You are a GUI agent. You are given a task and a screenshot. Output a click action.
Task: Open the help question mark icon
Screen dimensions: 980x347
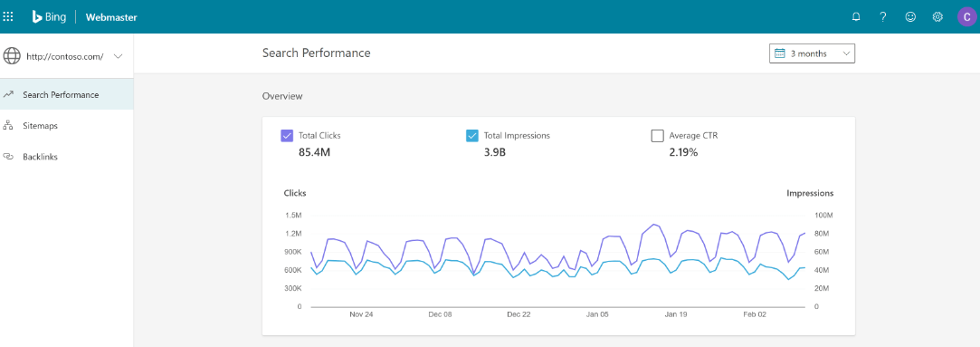[883, 17]
